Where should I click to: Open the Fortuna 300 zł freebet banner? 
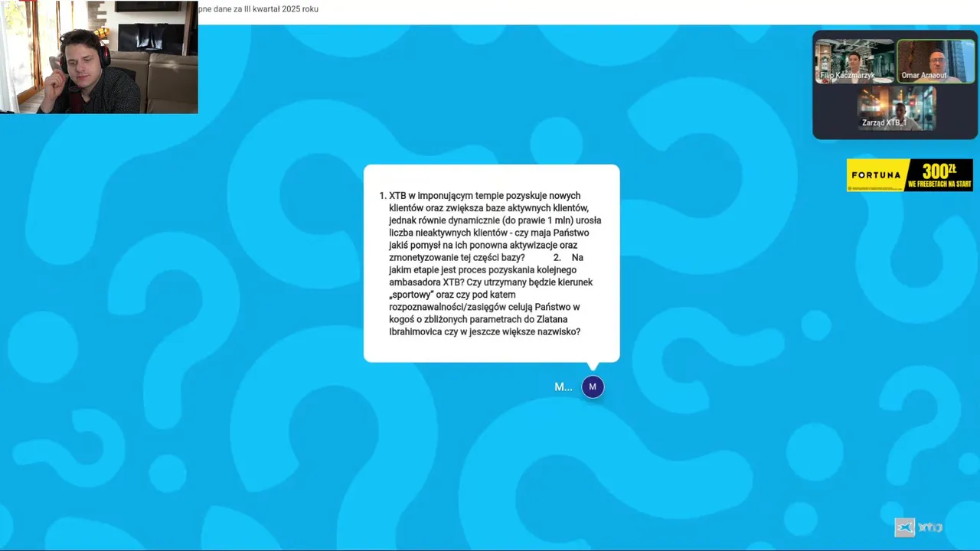point(910,175)
